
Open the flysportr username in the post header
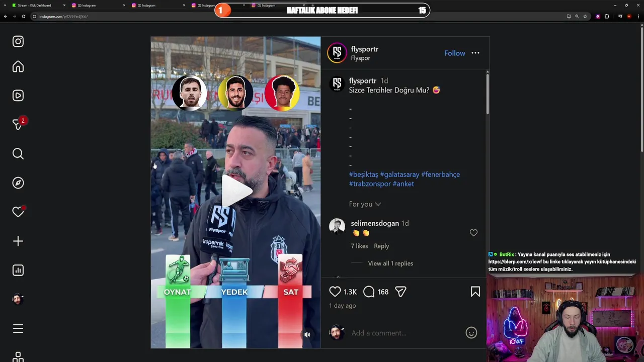pyautogui.click(x=365, y=49)
